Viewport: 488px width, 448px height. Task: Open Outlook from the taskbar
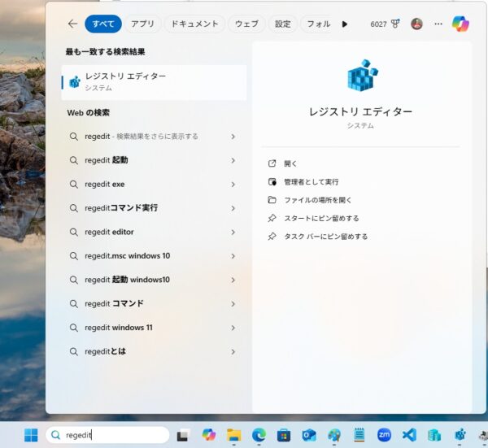pos(309,435)
